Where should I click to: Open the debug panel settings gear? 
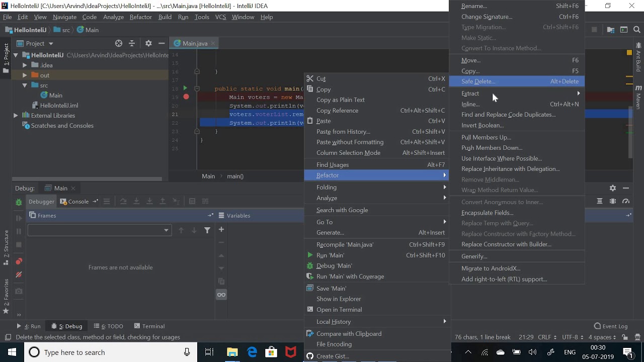[612, 188]
